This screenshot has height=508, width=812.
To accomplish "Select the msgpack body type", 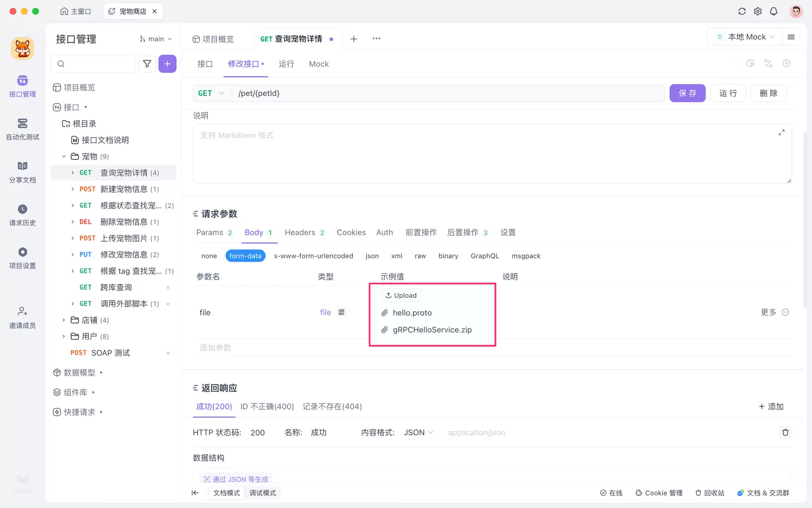I will 526,256.
